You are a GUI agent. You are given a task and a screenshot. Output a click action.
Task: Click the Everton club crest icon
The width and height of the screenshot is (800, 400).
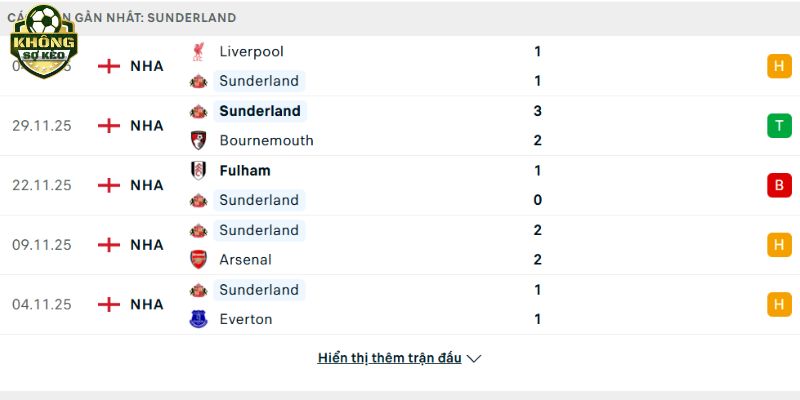(198, 319)
